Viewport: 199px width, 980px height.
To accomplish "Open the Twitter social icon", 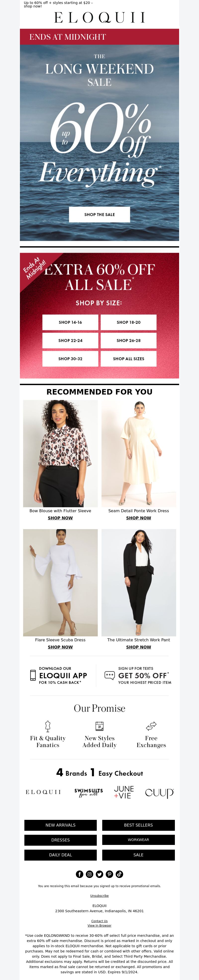I will 99,874.
